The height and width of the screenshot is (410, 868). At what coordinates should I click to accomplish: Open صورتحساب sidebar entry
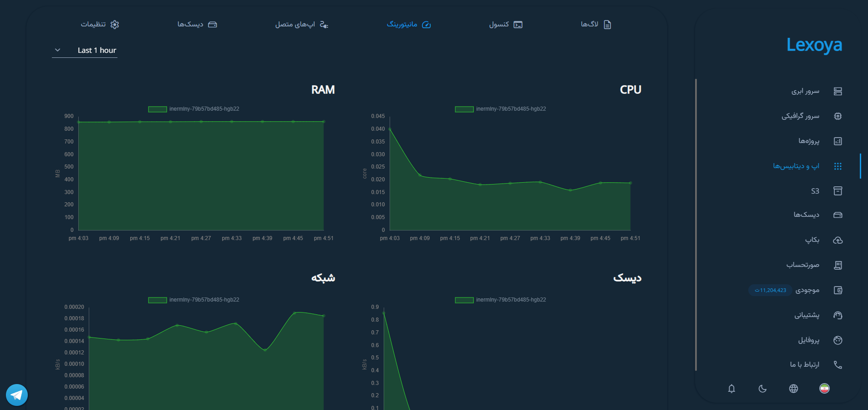pos(803,265)
